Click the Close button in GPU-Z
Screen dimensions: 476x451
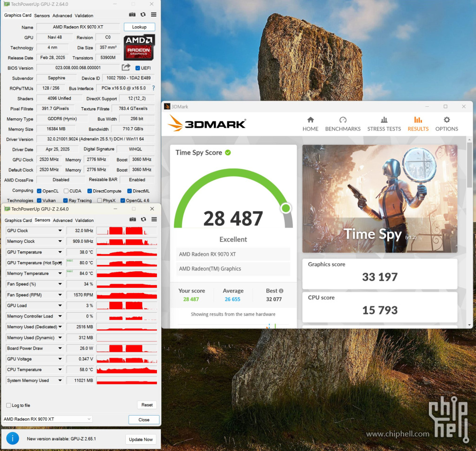(144, 420)
